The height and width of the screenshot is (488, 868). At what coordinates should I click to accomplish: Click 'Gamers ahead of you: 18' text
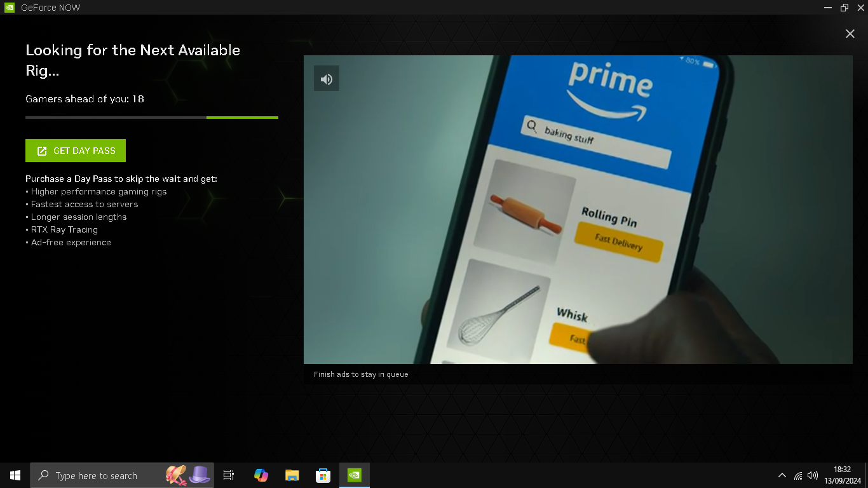[85, 99]
